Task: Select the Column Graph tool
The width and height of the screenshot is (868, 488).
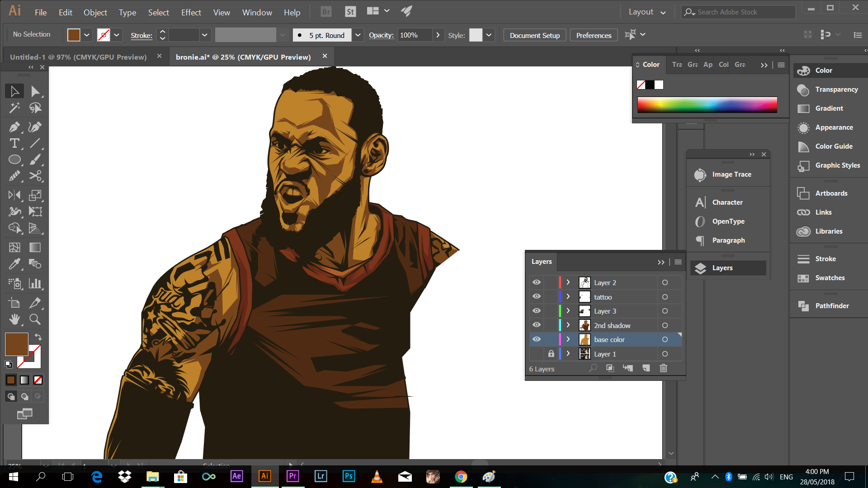Action: coord(35,283)
